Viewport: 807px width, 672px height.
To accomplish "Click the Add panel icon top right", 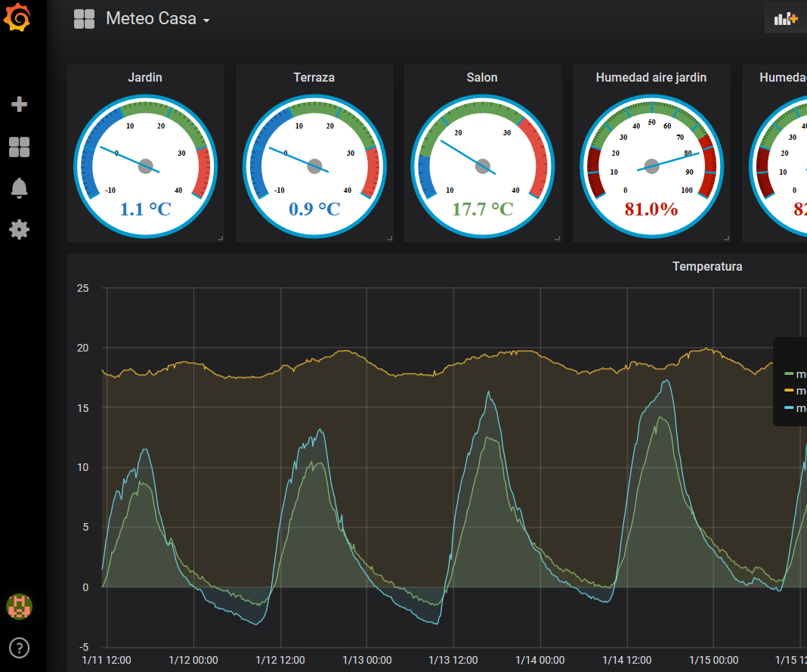I will click(784, 17).
